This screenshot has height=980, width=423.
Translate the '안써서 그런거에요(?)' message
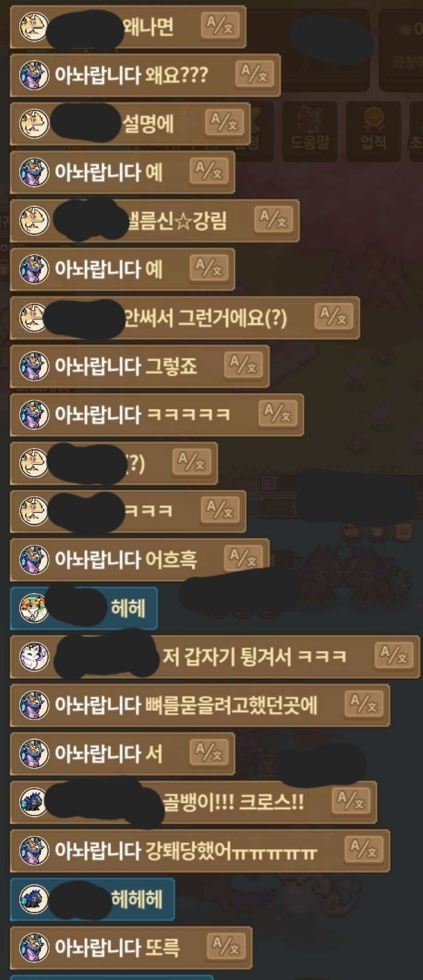tap(333, 317)
